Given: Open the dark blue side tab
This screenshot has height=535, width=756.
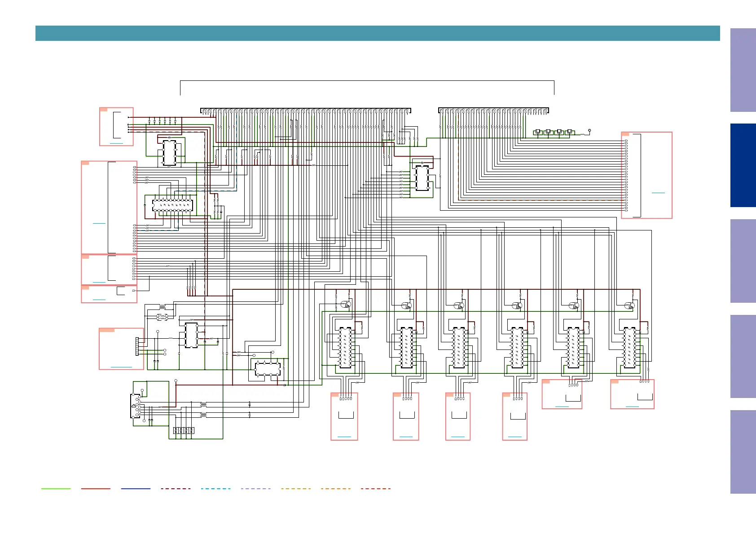Looking at the screenshot, I should click(x=743, y=165).
